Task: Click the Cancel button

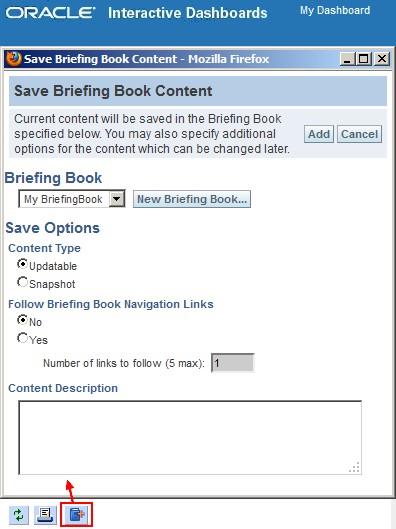Action: (359, 134)
